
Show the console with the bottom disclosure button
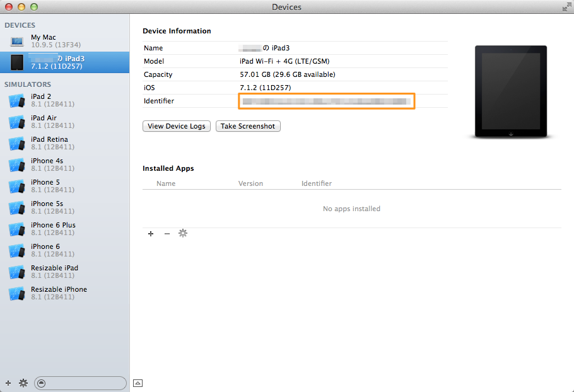coord(138,383)
